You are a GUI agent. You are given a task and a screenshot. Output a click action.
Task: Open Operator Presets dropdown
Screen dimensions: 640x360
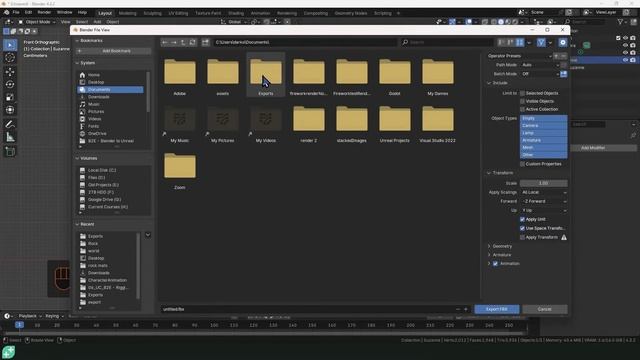coord(520,56)
